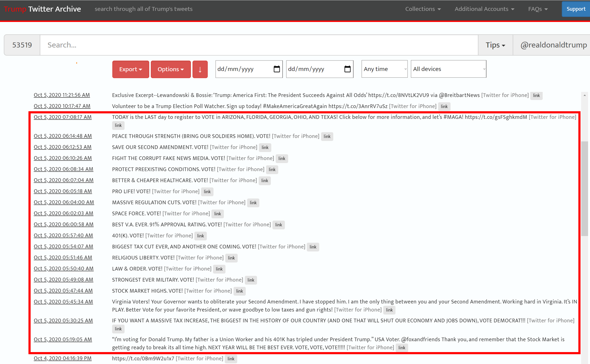The image size is (590, 364).
Task: Expand the Any time selector
Action: tap(384, 69)
